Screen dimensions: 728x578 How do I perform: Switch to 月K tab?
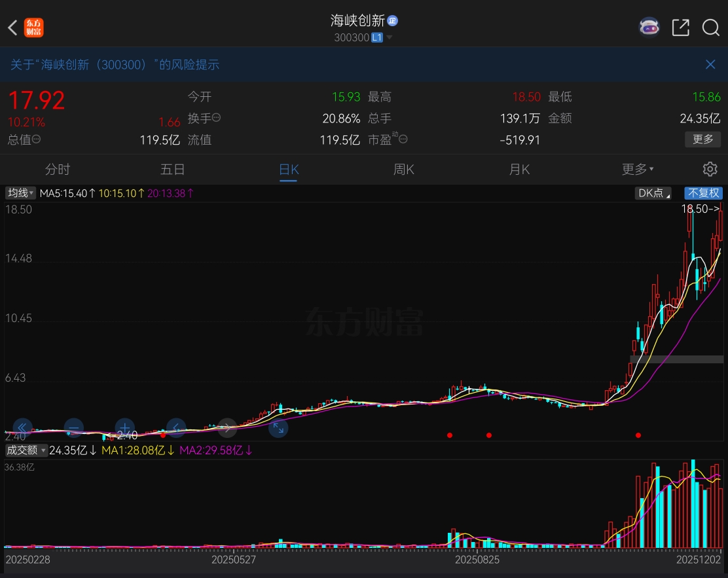click(519, 169)
